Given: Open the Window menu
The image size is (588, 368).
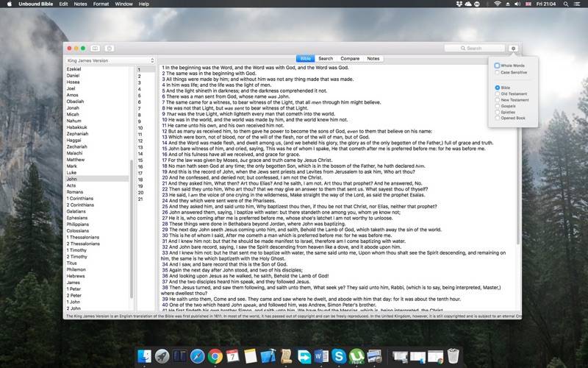Looking at the screenshot, I should pyautogui.click(x=123, y=4).
